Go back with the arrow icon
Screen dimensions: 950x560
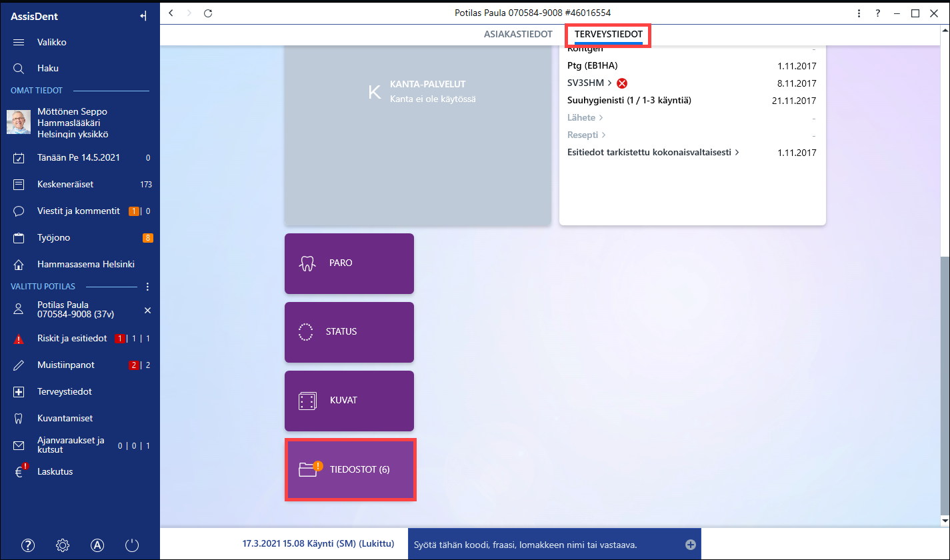pos(171,13)
